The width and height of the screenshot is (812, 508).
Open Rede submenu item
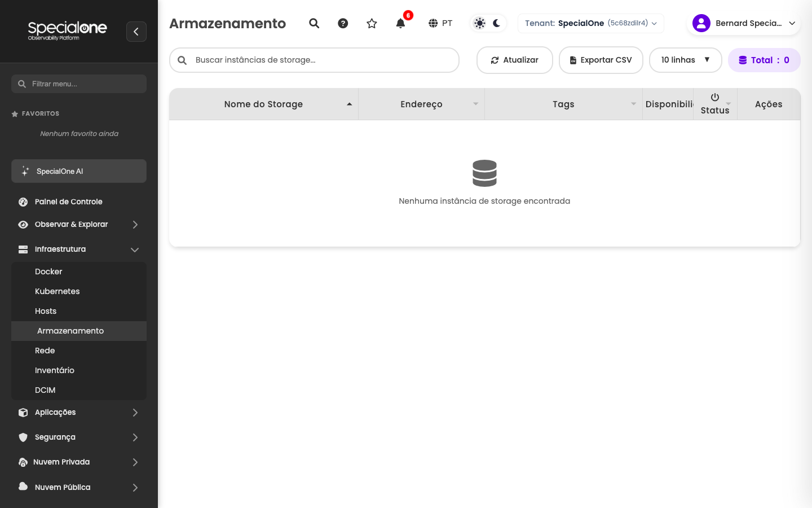(79, 351)
